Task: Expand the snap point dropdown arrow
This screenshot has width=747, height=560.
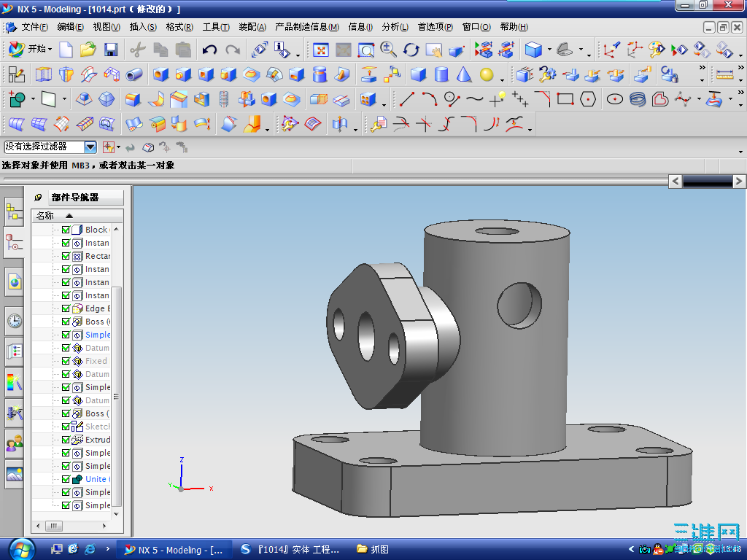Action: (118, 147)
